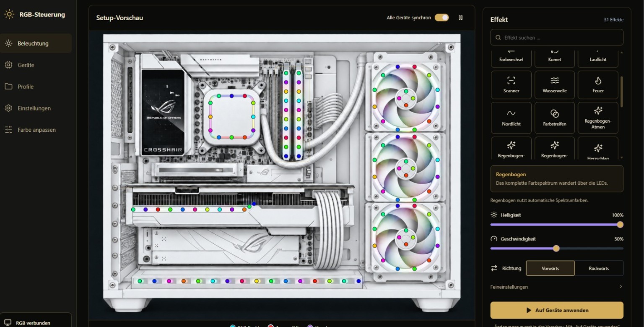Click the Auf Geräte anwenden button
Viewport: 644px width, 327px height.
557,310
